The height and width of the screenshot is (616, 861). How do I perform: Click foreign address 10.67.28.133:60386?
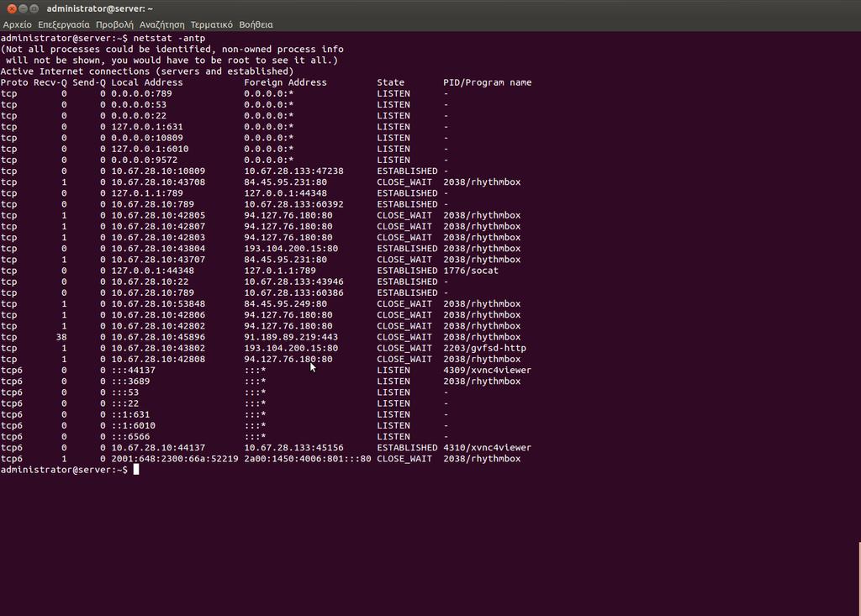[293, 292]
